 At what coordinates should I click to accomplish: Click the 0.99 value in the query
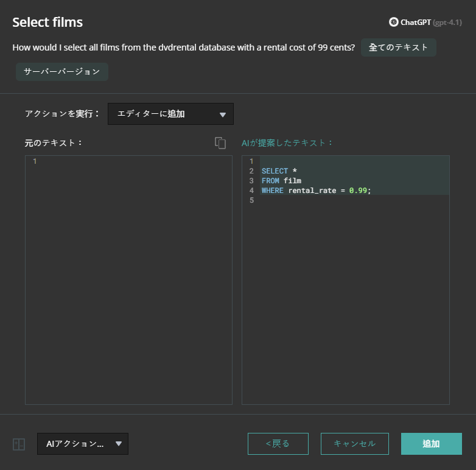tap(358, 191)
